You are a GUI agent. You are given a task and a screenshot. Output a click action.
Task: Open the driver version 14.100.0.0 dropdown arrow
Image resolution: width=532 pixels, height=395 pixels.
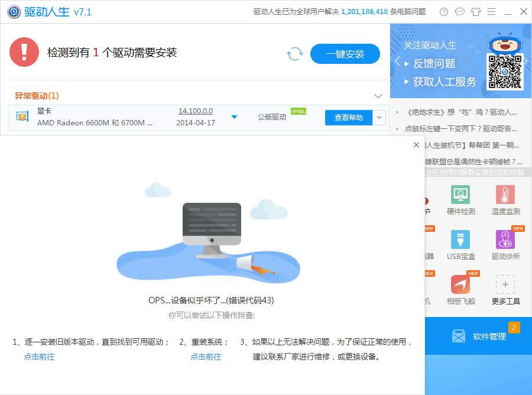(234, 117)
